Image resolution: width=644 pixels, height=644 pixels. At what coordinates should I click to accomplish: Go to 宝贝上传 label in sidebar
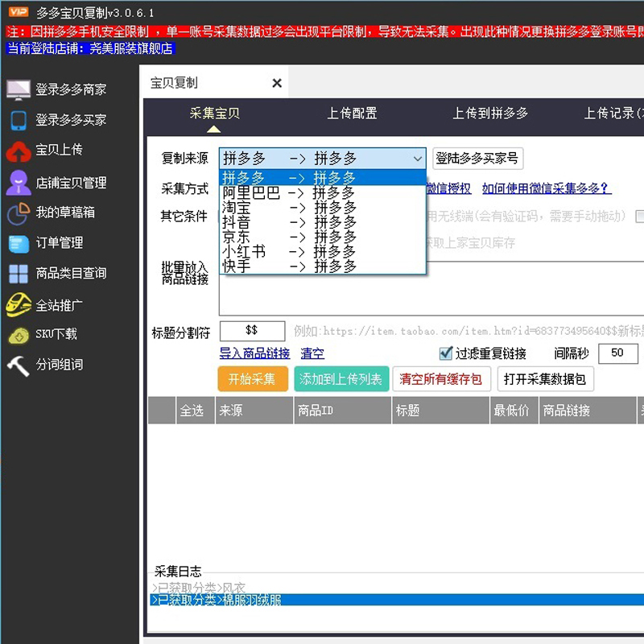(x=59, y=150)
